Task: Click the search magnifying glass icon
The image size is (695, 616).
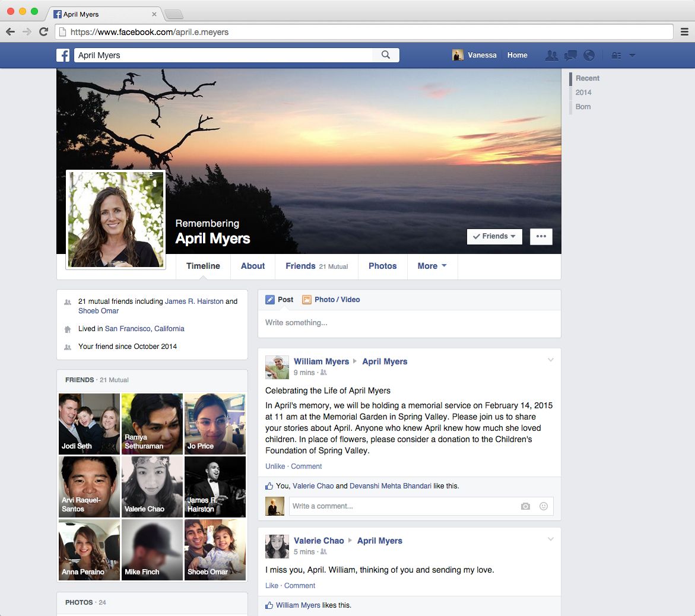Action: click(386, 55)
